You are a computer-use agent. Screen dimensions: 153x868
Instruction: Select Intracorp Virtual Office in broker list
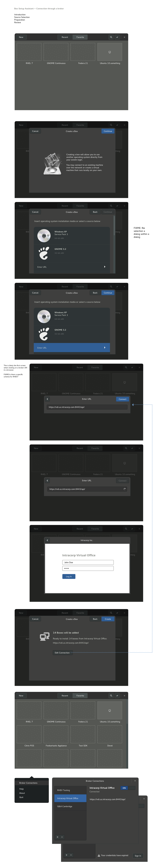(x=70, y=798)
